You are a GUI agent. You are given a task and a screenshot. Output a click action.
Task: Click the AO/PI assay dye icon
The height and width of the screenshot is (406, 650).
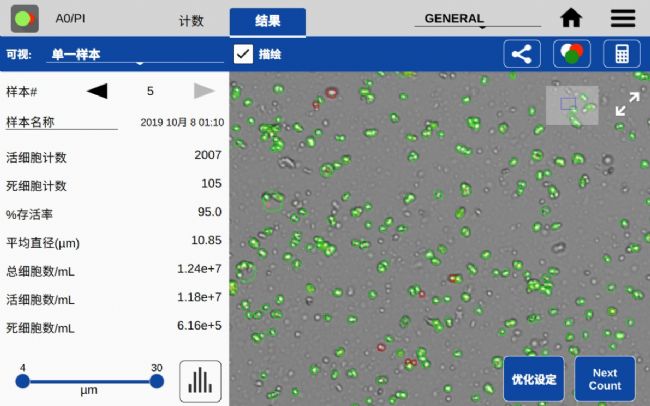22,18
